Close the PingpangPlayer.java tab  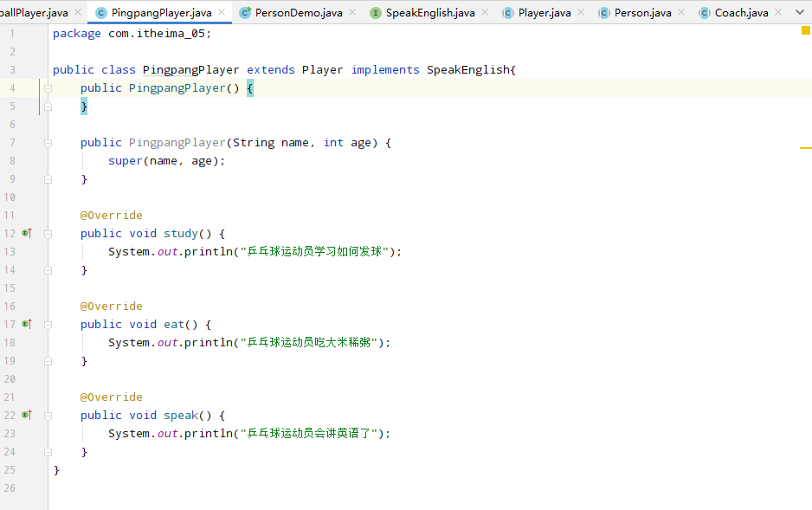click(222, 12)
